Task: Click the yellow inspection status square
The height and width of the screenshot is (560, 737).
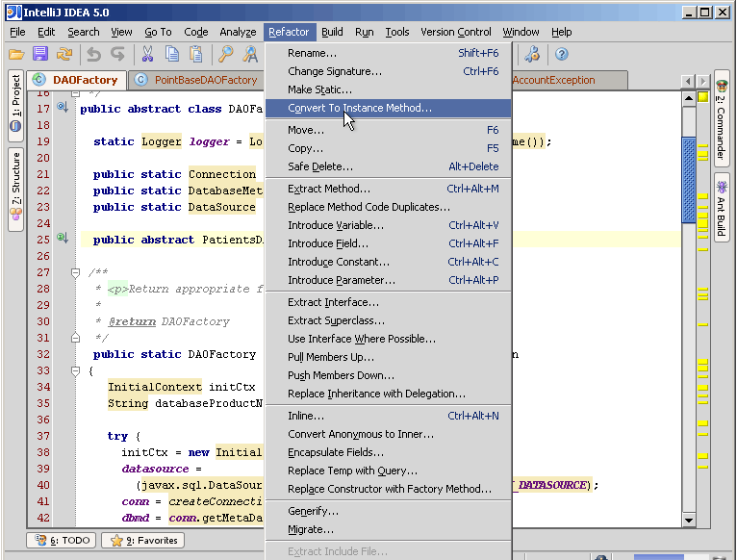Action: (703, 97)
